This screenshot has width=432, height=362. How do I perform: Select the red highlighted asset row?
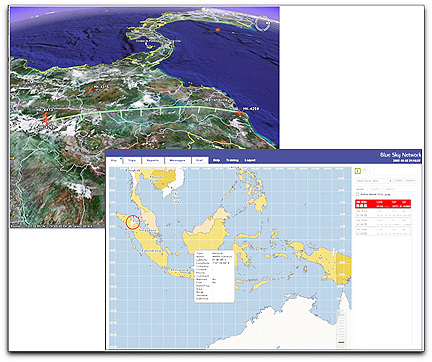click(x=383, y=204)
